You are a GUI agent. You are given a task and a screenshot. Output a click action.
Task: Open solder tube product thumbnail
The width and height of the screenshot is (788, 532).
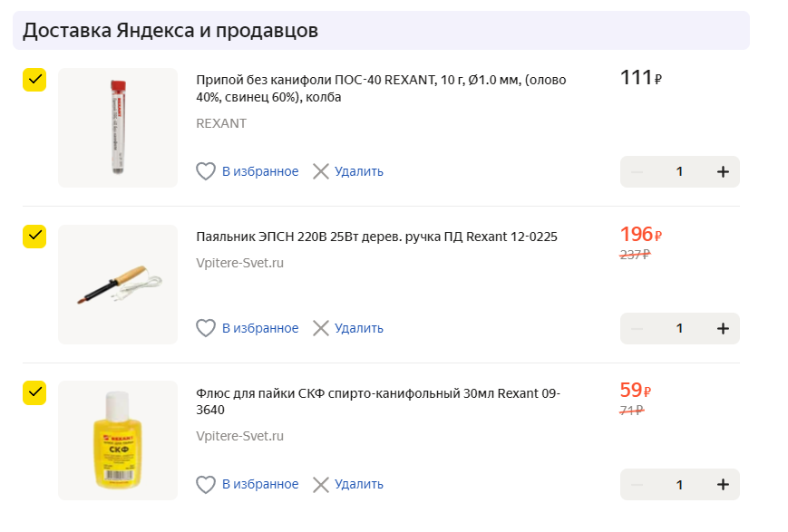[118, 128]
